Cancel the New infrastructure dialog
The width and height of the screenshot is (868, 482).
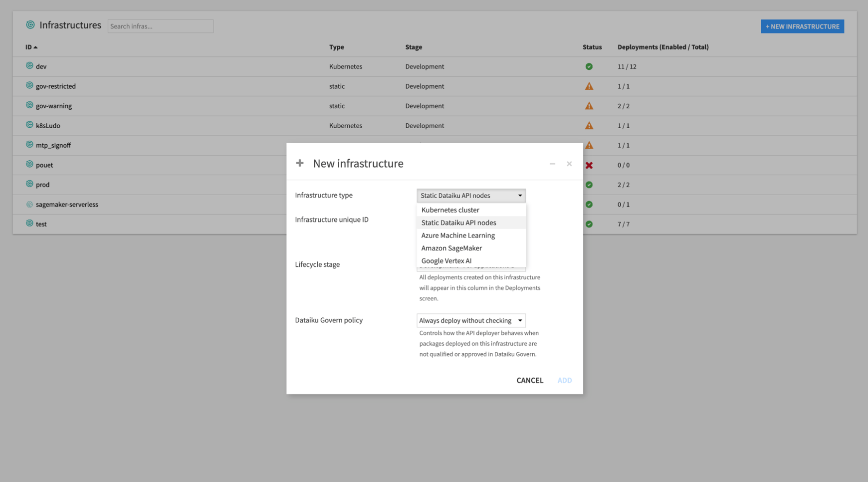pos(529,380)
